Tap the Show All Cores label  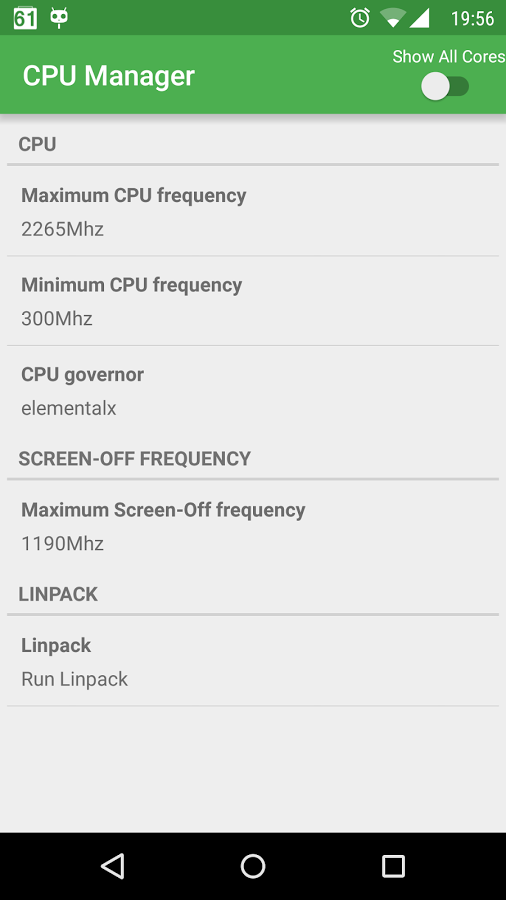tap(449, 56)
